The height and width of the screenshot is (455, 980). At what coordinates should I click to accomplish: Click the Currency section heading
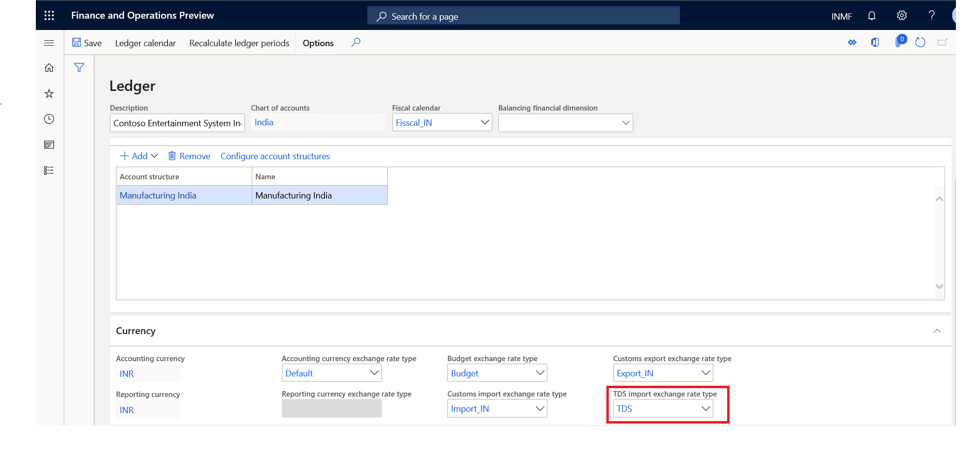pyautogui.click(x=136, y=331)
